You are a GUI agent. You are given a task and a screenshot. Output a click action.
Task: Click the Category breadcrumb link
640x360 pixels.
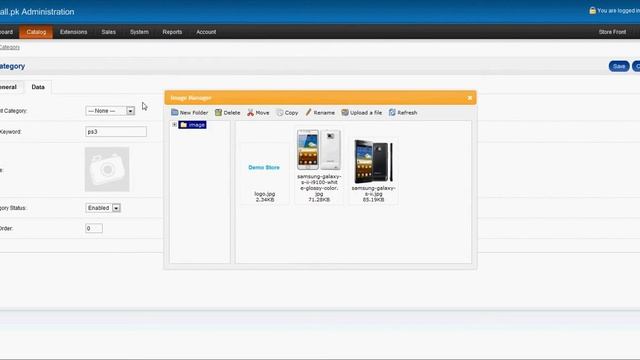9,47
